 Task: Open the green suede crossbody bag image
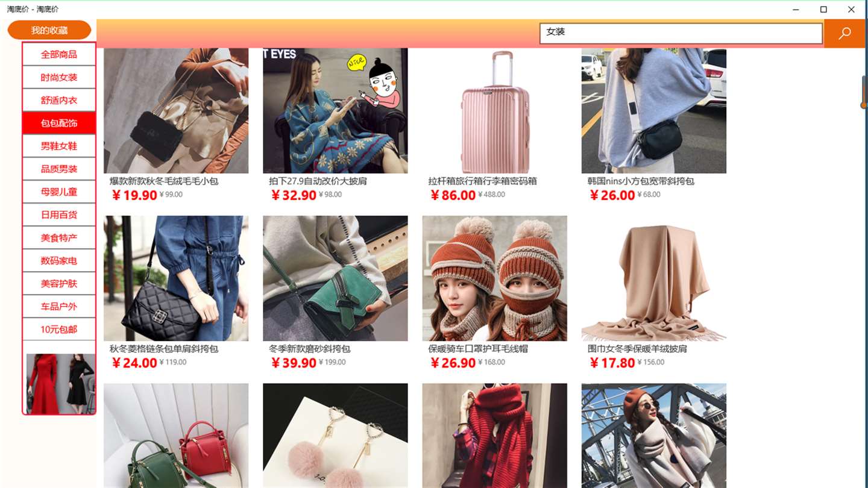[x=335, y=278]
